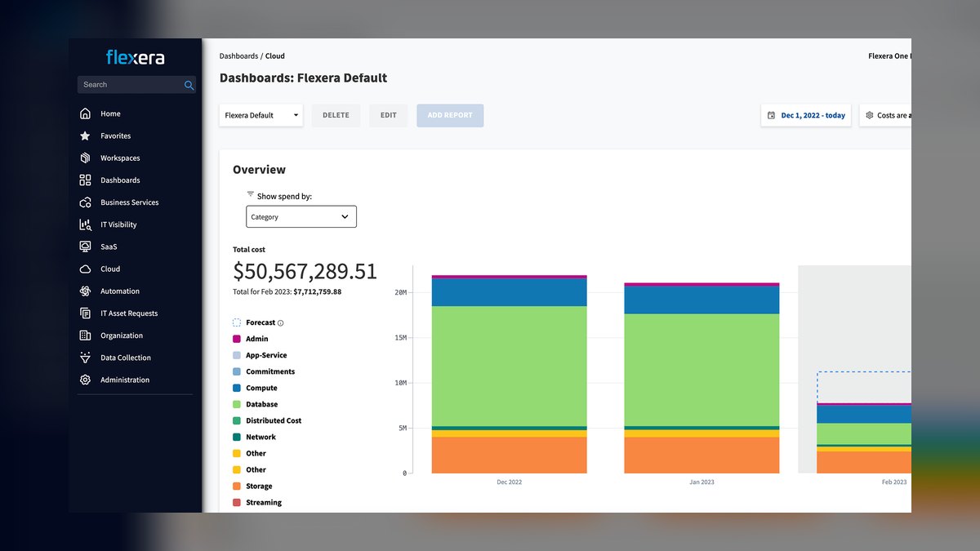Open Business Services via its sidebar icon
This screenshot has height=551, width=980.
point(85,202)
